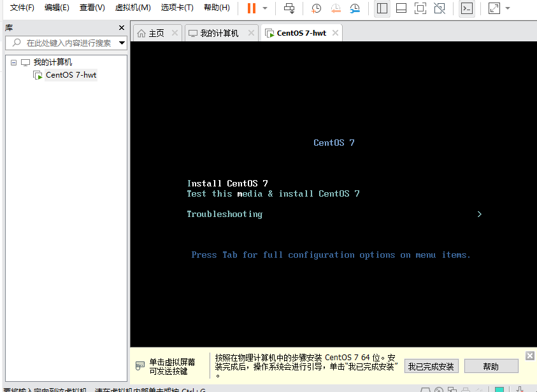Open the 查看(V) menu
The height and width of the screenshot is (392, 537).
(x=92, y=8)
